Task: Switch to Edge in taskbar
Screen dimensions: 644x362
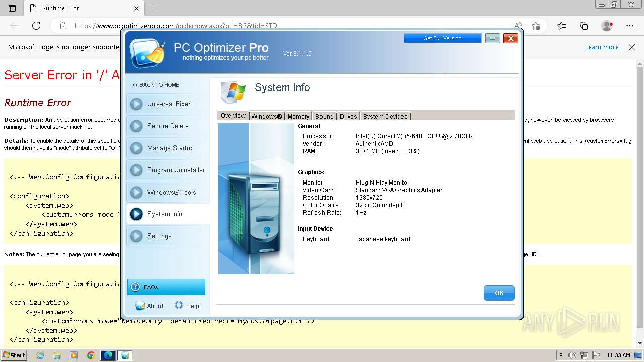Action: [x=108, y=355]
